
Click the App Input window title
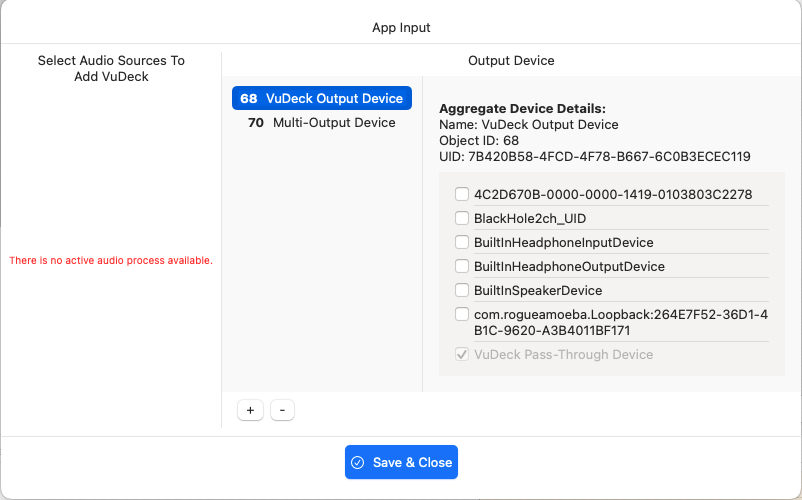click(x=401, y=28)
